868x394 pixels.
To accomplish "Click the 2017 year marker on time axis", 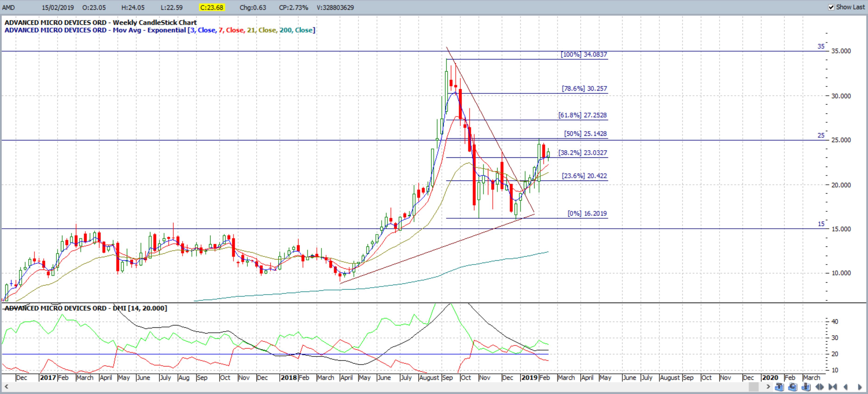I will (48, 378).
